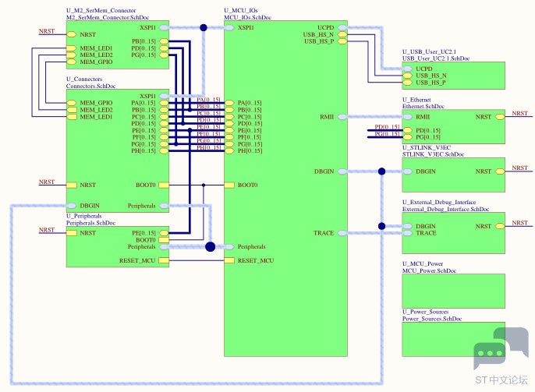Click the MCU_IOs.SchDoc file name

point(247,17)
